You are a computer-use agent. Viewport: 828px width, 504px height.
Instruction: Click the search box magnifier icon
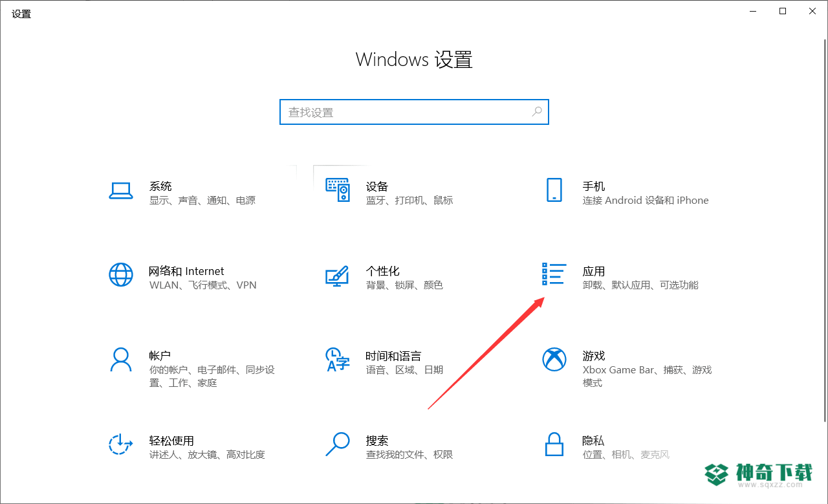click(537, 111)
